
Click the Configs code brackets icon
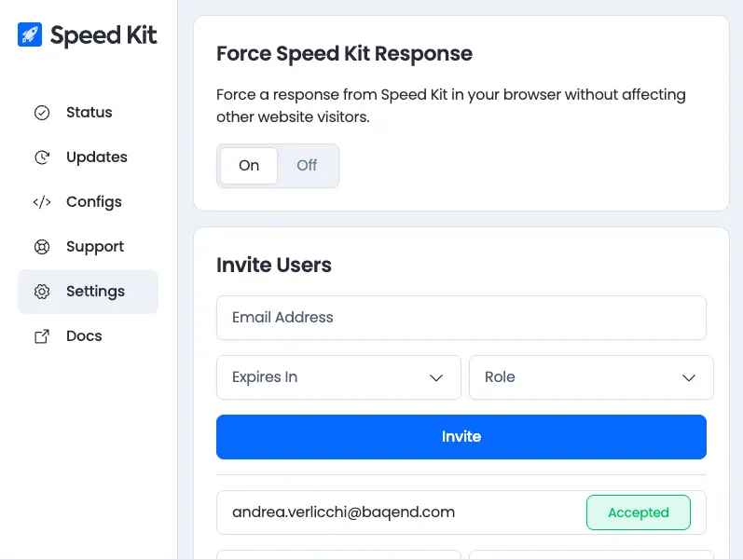(x=42, y=202)
